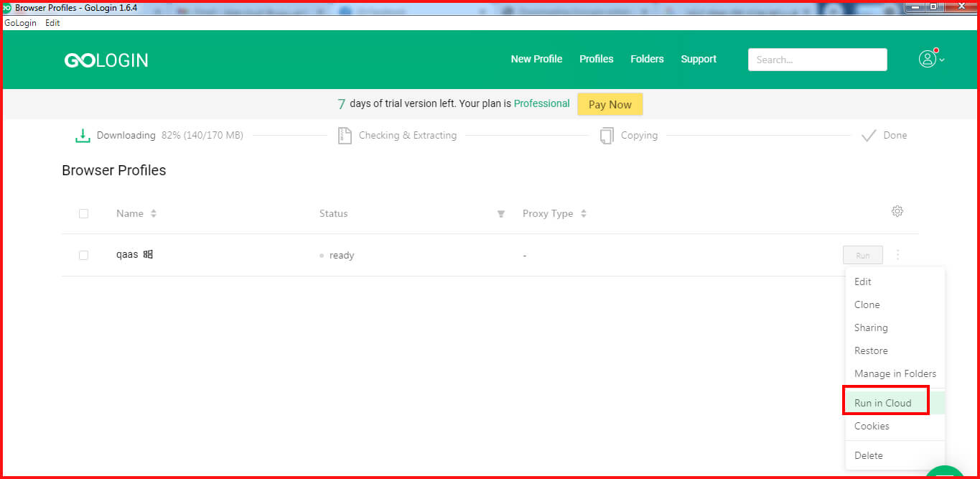This screenshot has height=479, width=980.
Task: Click the Downloading step icon
Action: coord(83,135)
